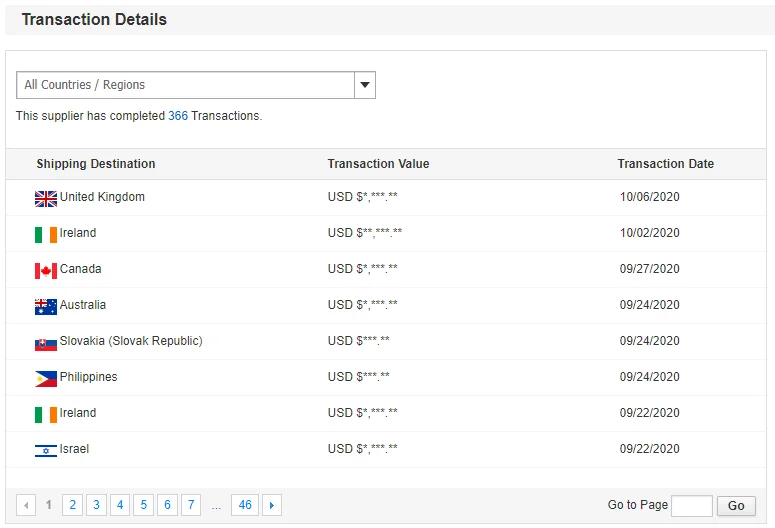This screenshot has height=528, width=775.
Task: Expand the country filter dropdown arrow
Action: pos(365,85)
